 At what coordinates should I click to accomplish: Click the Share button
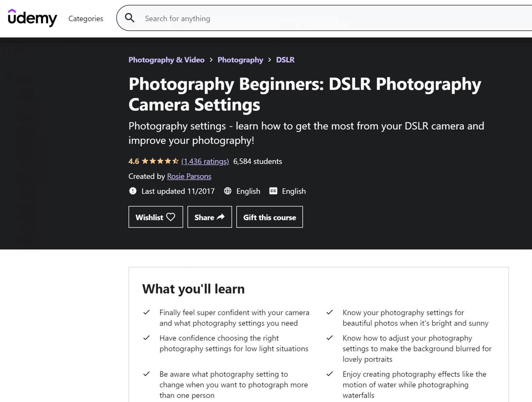210,217
